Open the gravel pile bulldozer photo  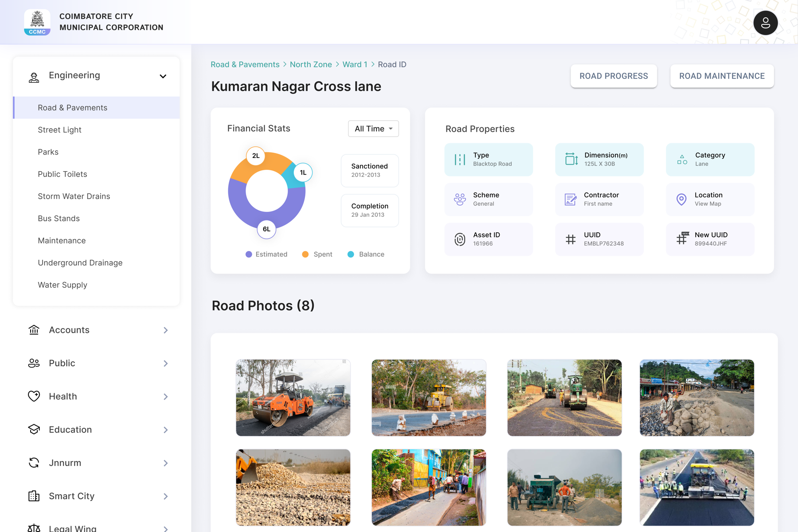pos(293,487)
